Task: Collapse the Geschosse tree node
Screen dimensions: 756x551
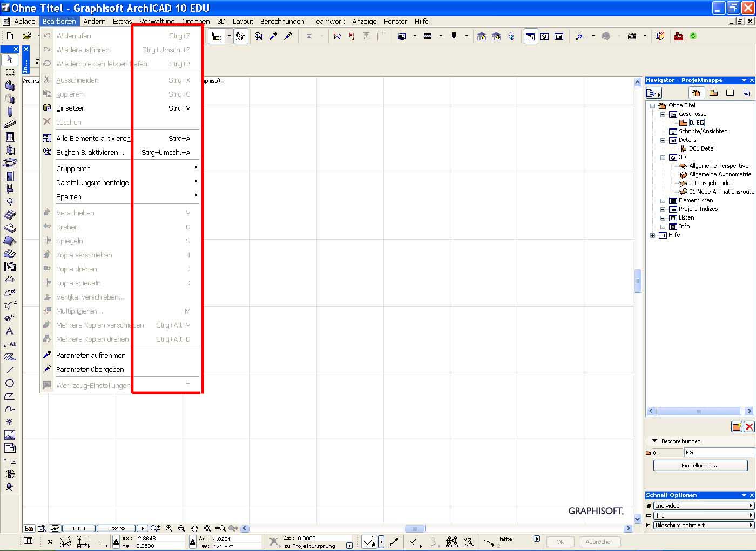Action: point(663,114)
